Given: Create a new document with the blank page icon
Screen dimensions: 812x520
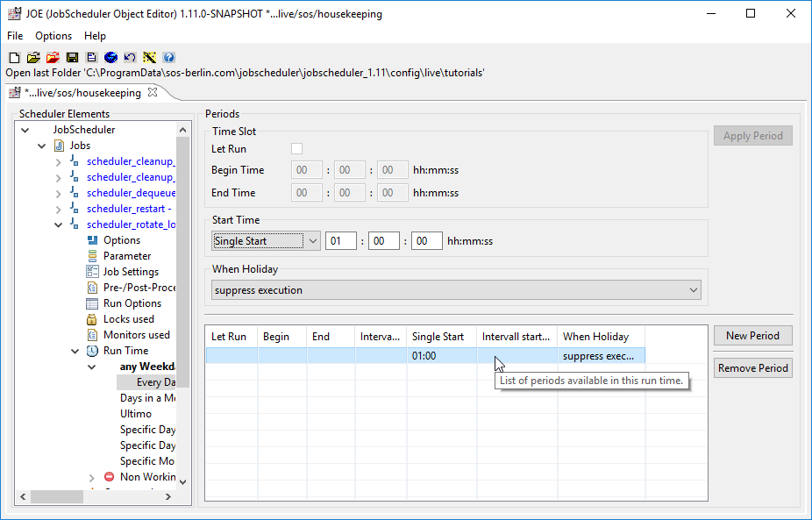Looking at the screenshot, I should (x=15, y=57).
